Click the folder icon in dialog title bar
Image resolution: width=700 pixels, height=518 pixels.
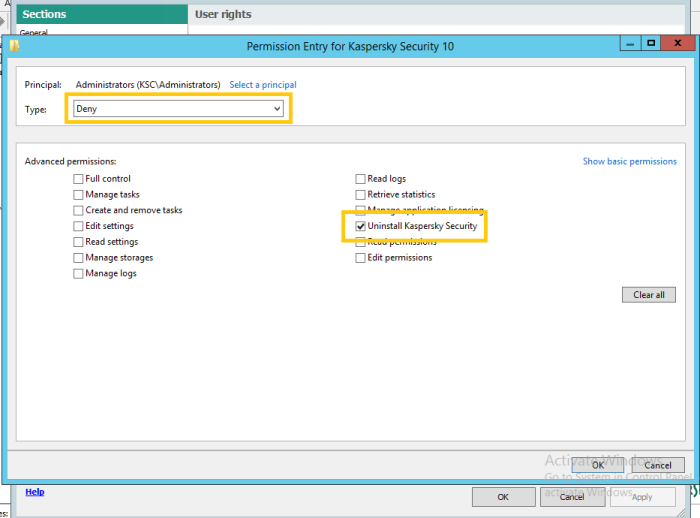pos(14,46)
